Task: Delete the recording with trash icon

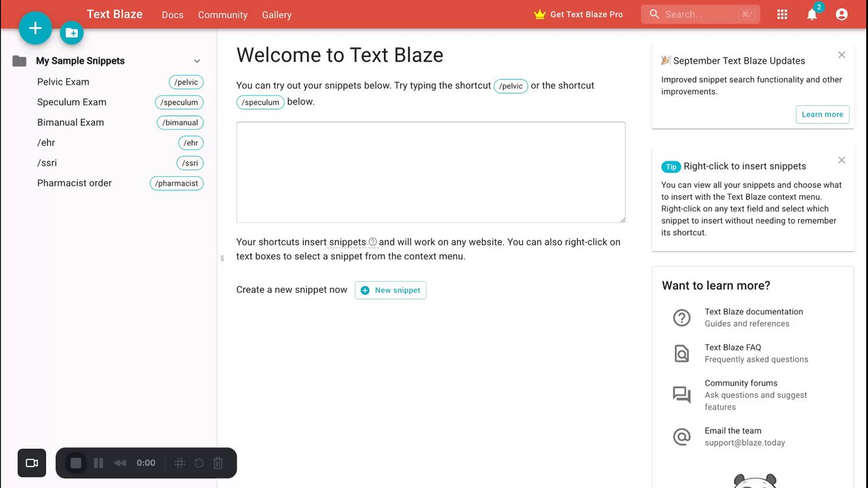Action: click(218, 463)
